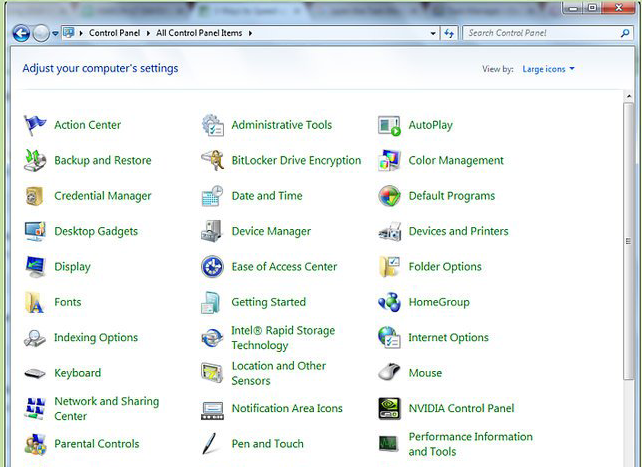
Task: Open the 'Keyboard' text link
Action: (x=77, y=373)
